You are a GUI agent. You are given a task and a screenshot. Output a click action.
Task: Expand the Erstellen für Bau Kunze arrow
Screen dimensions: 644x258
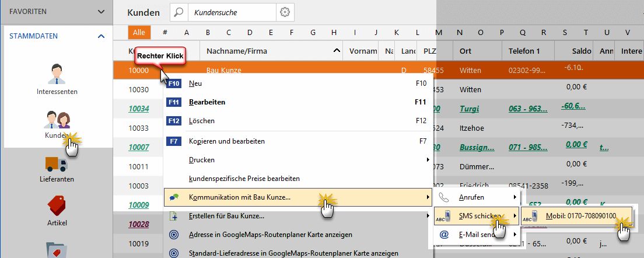[x=428, y=216]
